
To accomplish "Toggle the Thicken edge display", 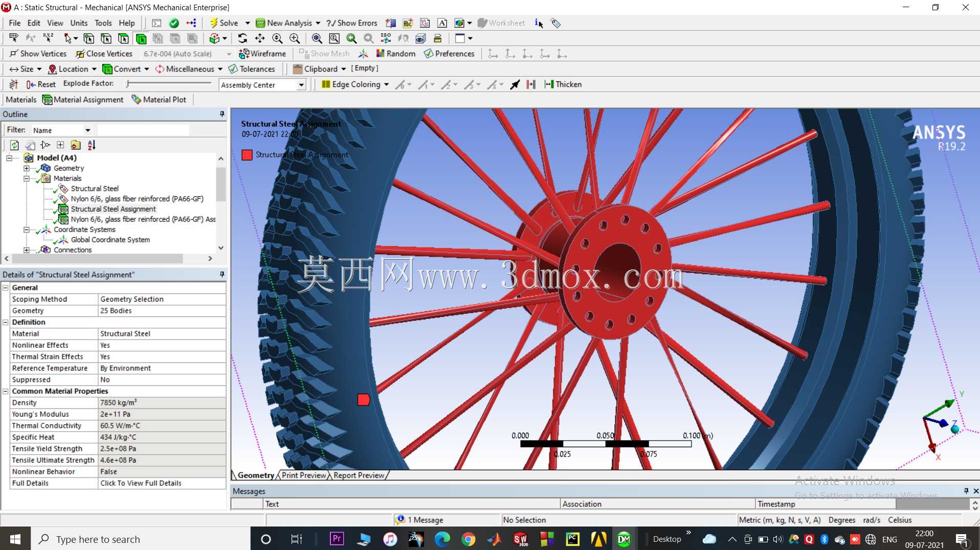I will 563,84.
